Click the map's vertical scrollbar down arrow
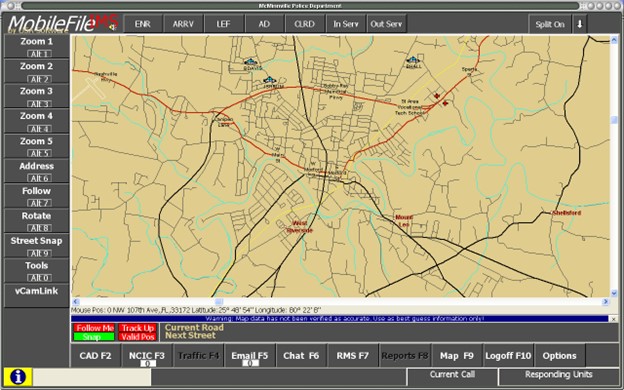This screenshot has height=390, width=624. [x=614, y=293]
